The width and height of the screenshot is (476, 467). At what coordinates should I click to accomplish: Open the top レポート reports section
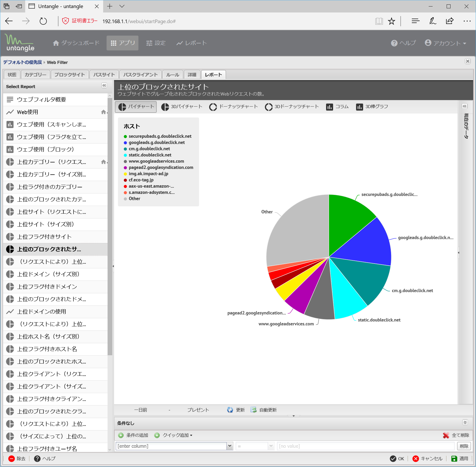tap(191, 43)
